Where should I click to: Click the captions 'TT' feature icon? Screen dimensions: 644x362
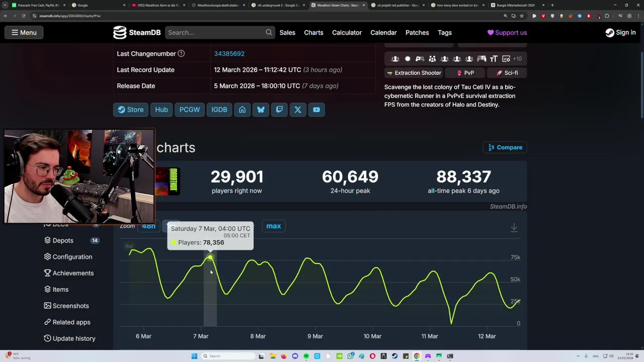494,59
